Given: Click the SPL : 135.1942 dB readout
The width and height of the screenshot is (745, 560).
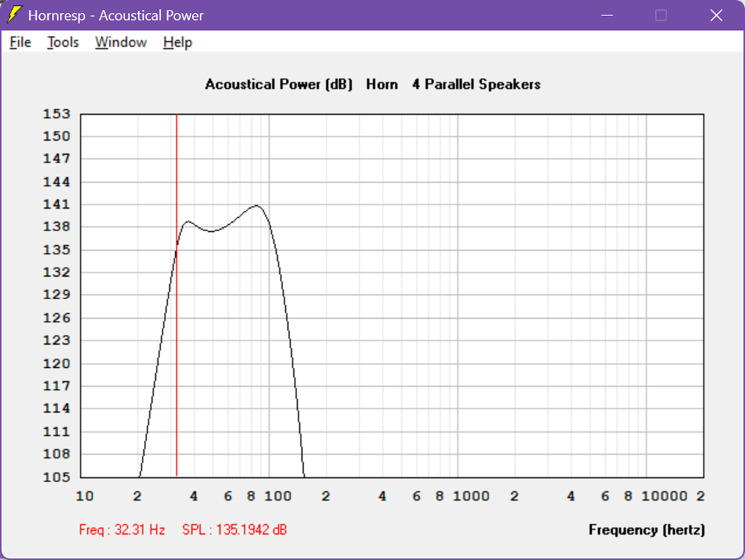Looking at the screenshot, I should 235,529.
